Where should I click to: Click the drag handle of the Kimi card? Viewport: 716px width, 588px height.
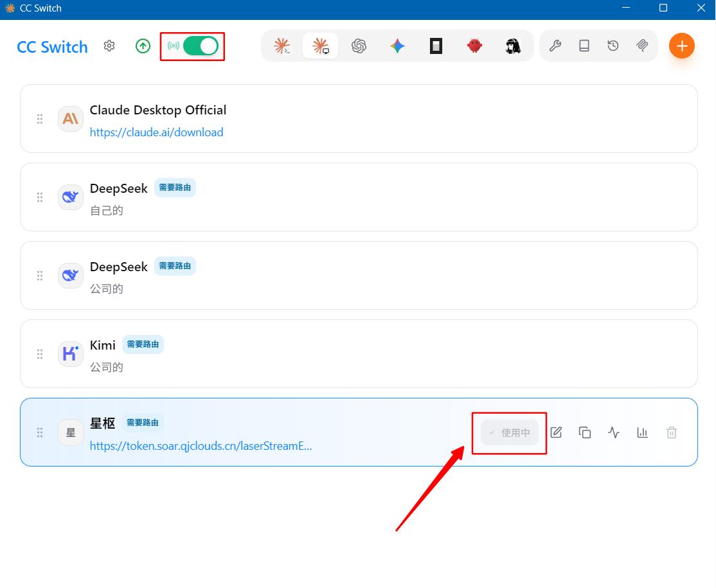[x=40, y=354]
